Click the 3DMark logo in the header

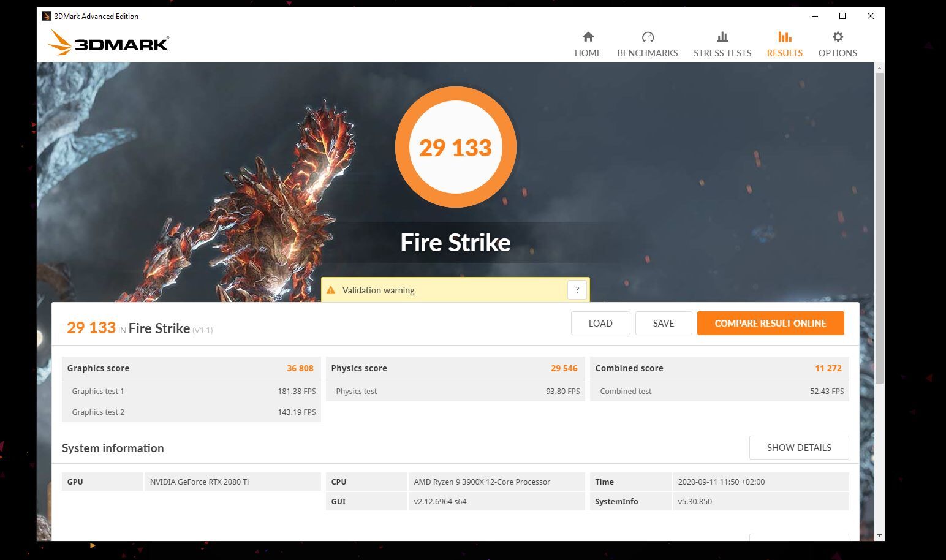(108, 44)
